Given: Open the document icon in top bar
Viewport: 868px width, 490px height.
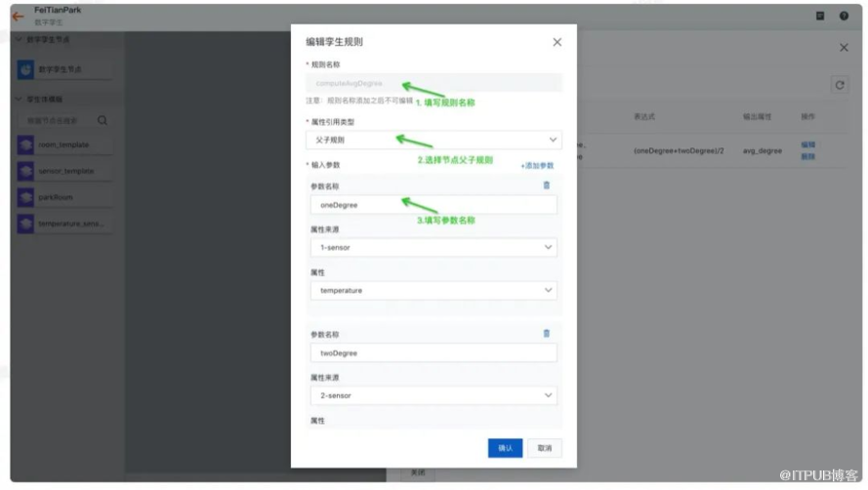Looking at the screenshot, I should tap(820, 16).
